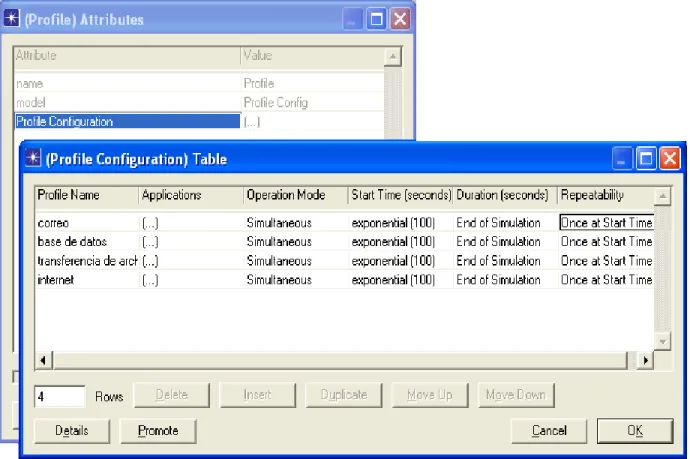Viewport: 690px width, 459px height.
Task: Click End of Simulation in correo row
Action: coord(505,223)
